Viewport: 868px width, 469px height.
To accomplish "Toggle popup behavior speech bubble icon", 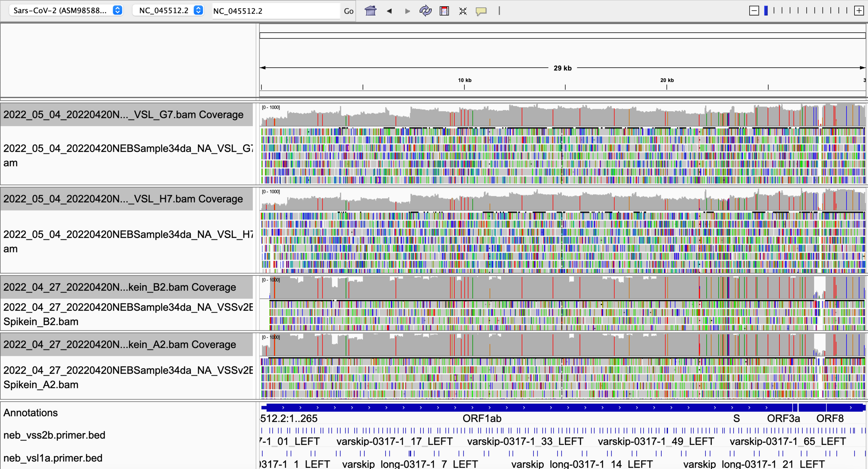I will click(481, 11).
